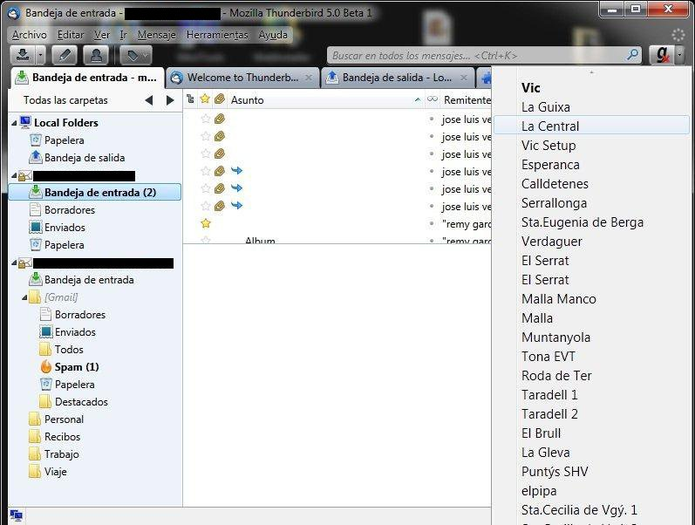
Task: Open the Address Book toolbar icon
Action: click(x=96, y=55)
